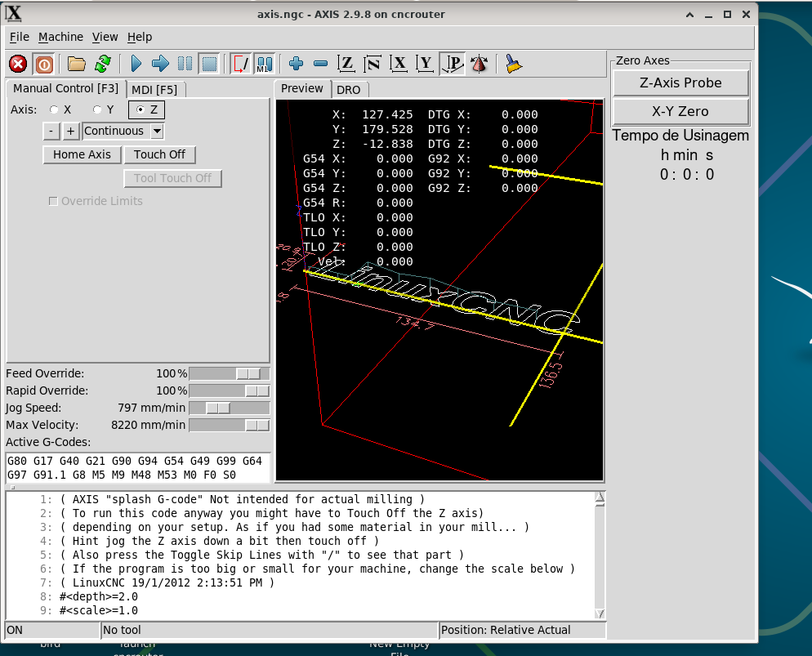Run the program with the play icon
The image size is (812, 656).
(136, 64)
